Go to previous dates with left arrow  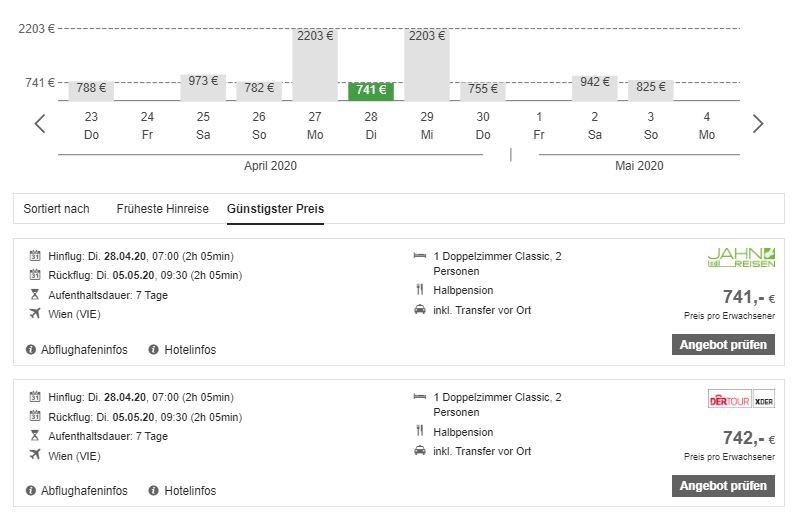pyautogui.click(x=40, y=124)
